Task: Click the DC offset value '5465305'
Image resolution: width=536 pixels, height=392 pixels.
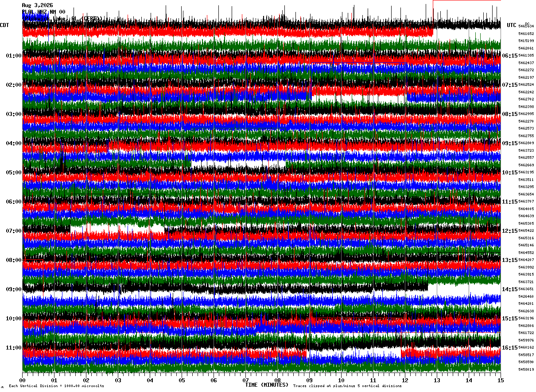Action: click(526, 224)
